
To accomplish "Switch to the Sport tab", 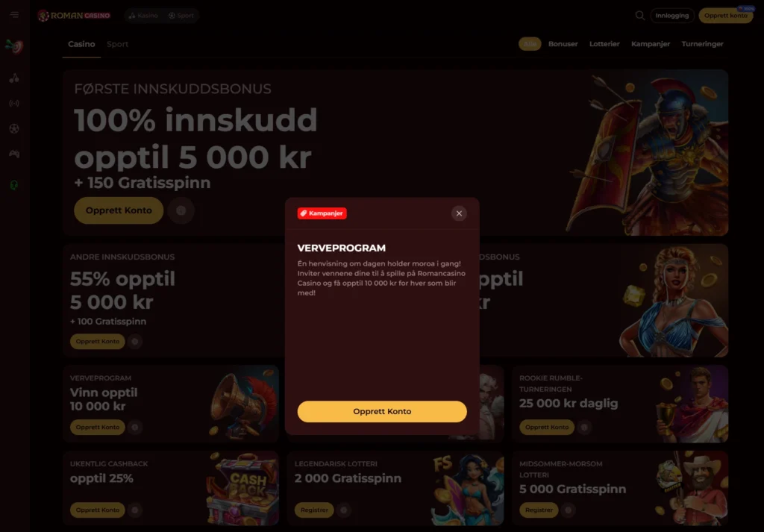I will coord(117,44).
